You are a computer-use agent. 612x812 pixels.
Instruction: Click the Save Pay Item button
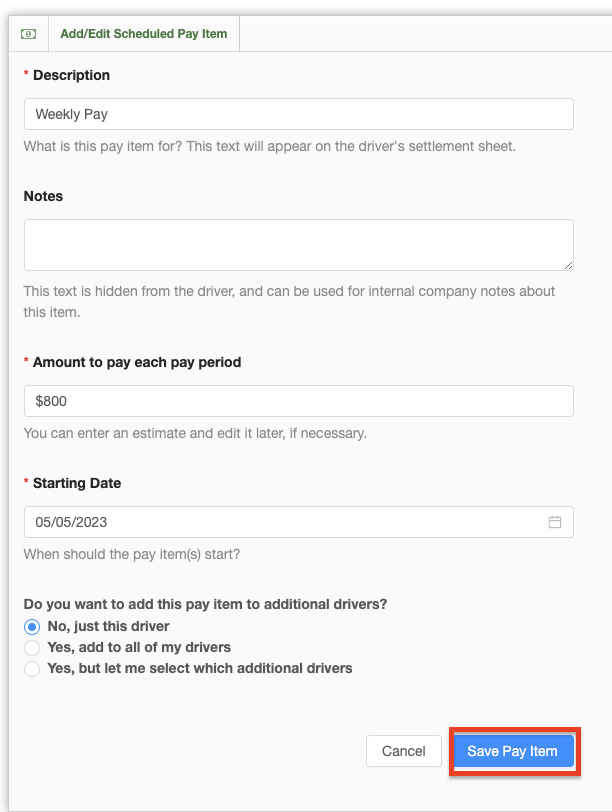pyautogui.click(x=512, y=751)
